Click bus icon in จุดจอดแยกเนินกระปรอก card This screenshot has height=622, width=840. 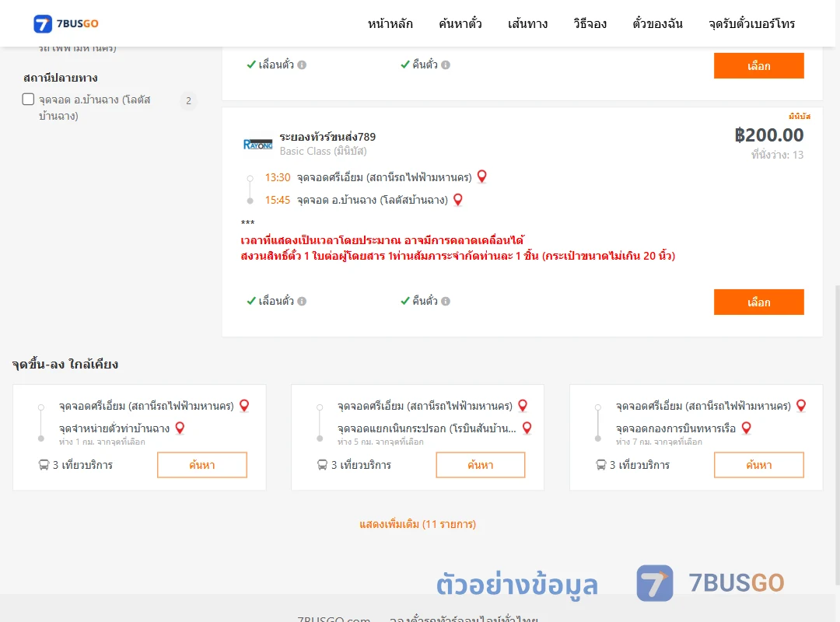pyautogui.click(x=323, y=464)
